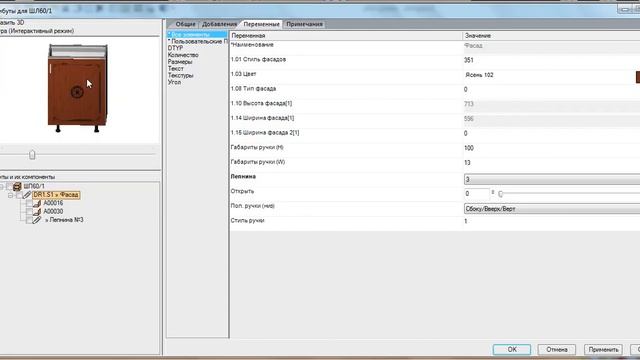Click the pencil icon beside Лепнина №3
This screenshot has width=640, height=360.
coord(37,220)
